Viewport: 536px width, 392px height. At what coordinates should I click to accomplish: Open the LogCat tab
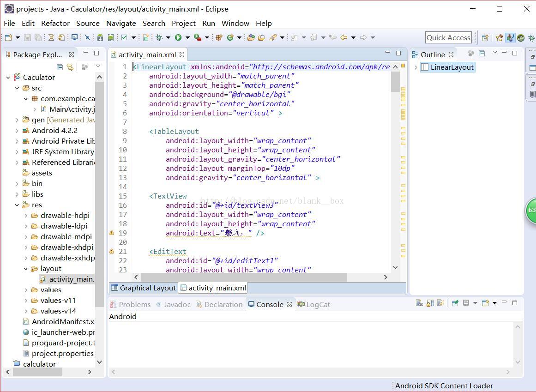(x=314, y=305)
